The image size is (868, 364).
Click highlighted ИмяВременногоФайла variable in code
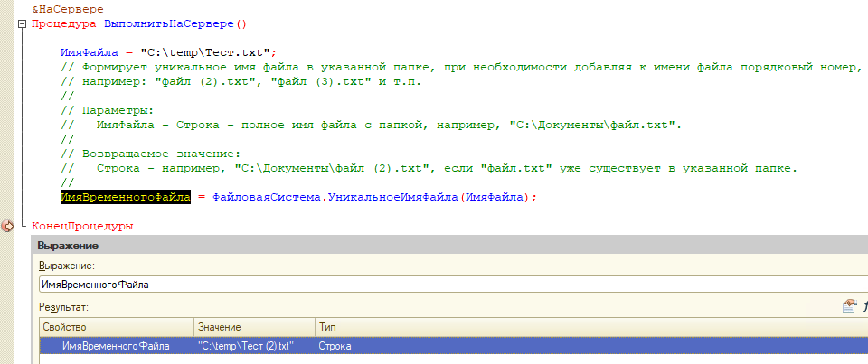tap(125, 197)
